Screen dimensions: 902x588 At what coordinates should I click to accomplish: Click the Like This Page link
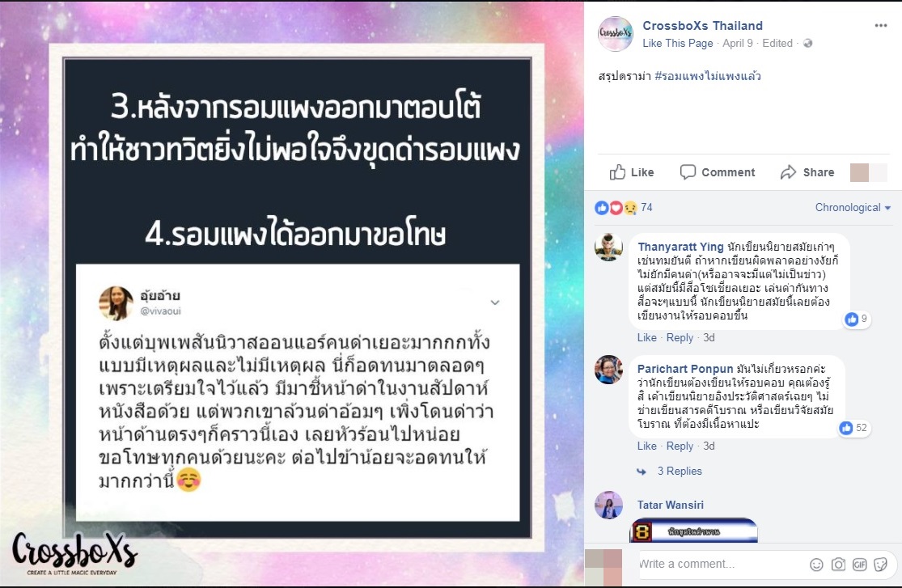point(678,43)
